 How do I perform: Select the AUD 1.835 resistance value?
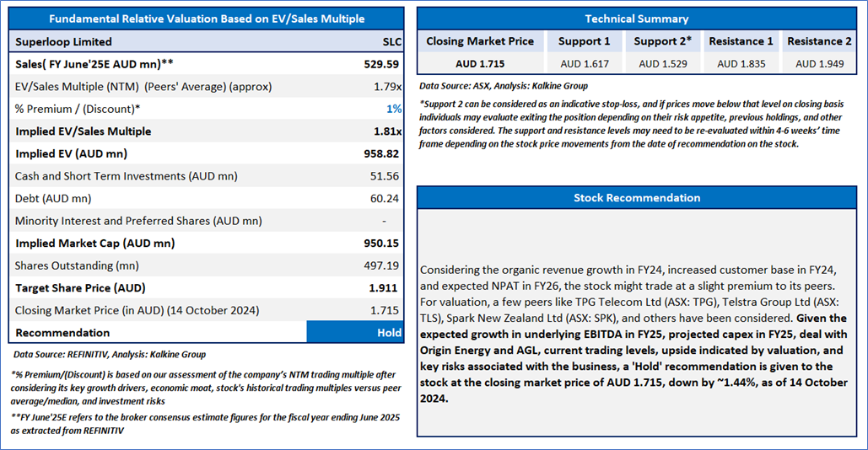coord(741,63)
